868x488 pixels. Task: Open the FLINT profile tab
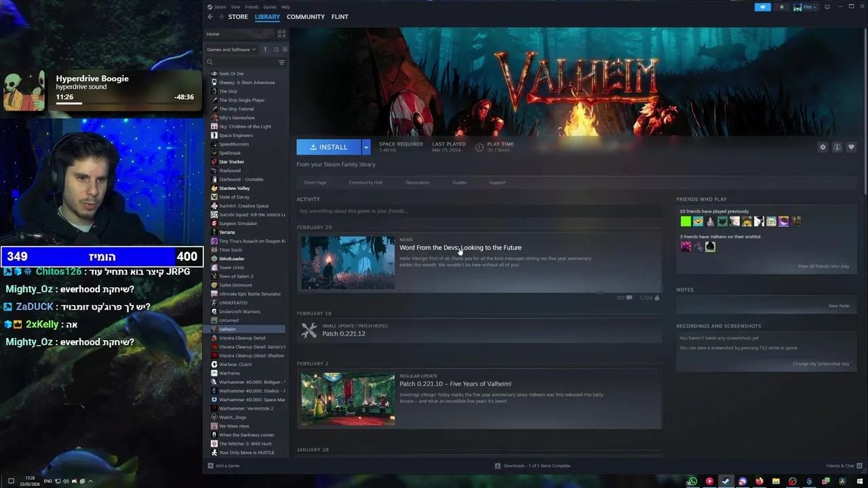(340, 17)
